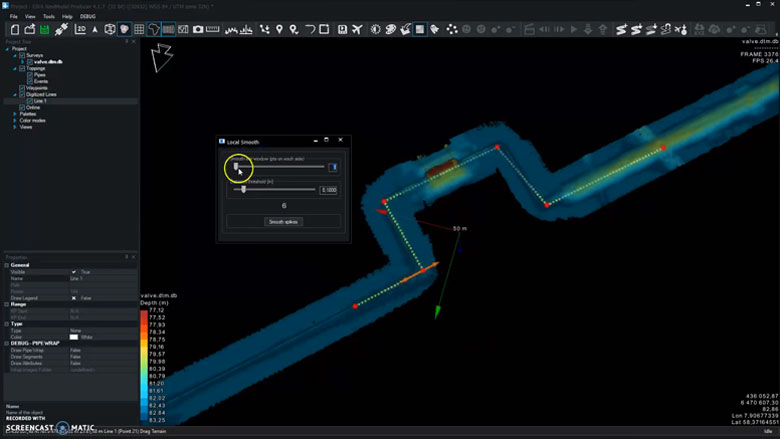
Task: Open the DEBUG menu
Action: [x=88, y=17]
